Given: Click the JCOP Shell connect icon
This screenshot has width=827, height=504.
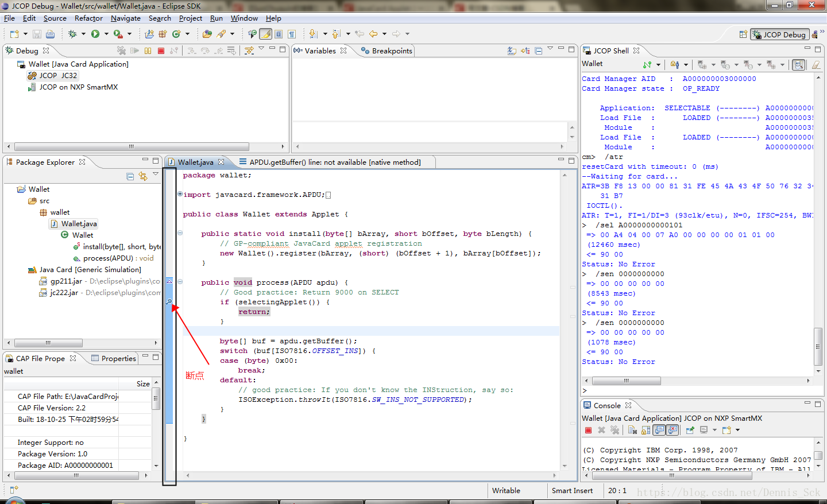Looking at the screenshot, I should pyautogui.click(x=647, y=65).
